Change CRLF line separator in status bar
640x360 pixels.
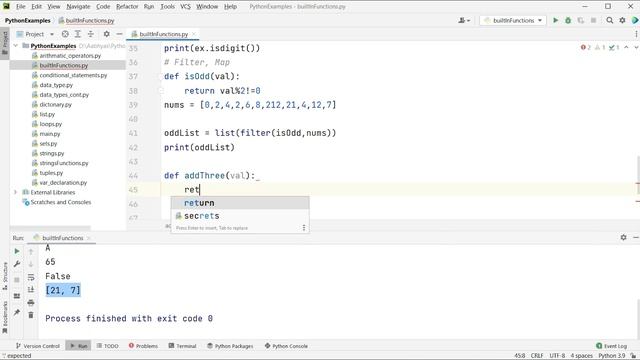click(537, 356)
